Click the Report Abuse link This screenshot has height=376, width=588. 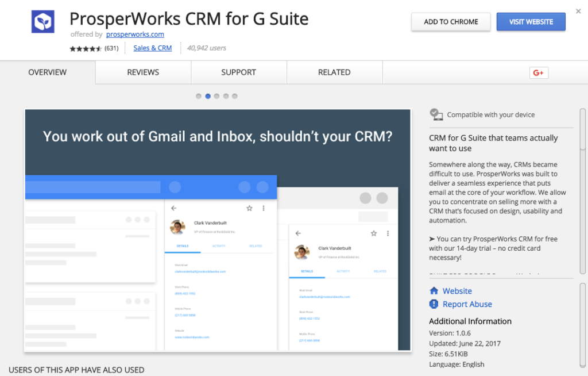tap(467, 304)
